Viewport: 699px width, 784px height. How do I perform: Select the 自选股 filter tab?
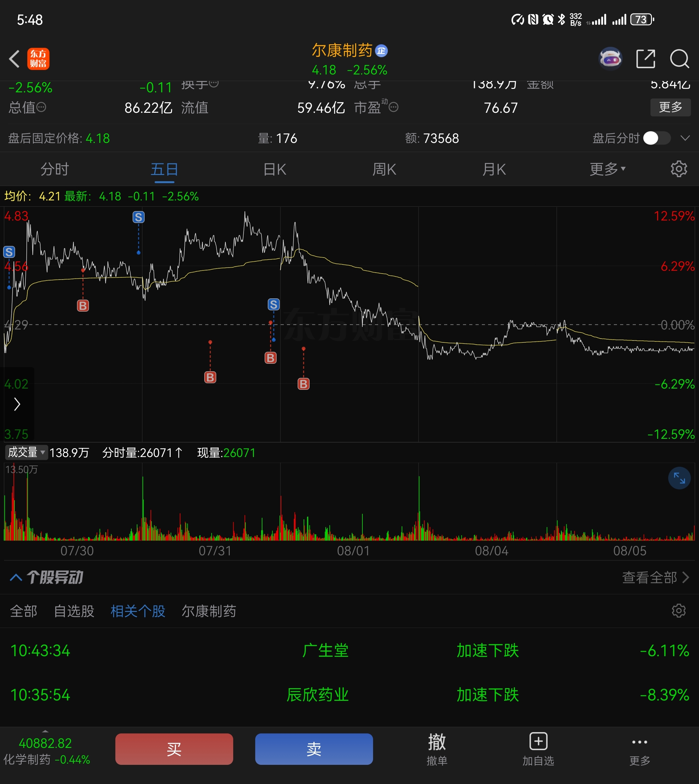coord(74,611)
